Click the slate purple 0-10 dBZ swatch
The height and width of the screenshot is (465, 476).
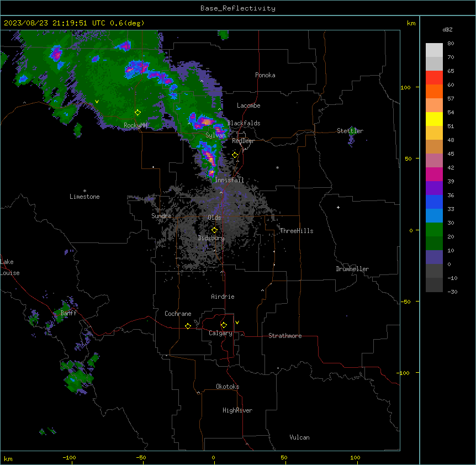434,257
